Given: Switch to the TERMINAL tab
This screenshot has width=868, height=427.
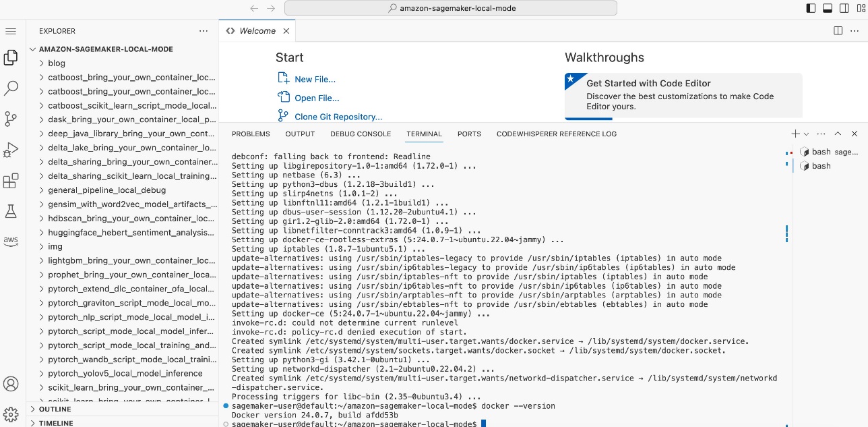Looking at the screenshot, I should click(x=424, y=134).
